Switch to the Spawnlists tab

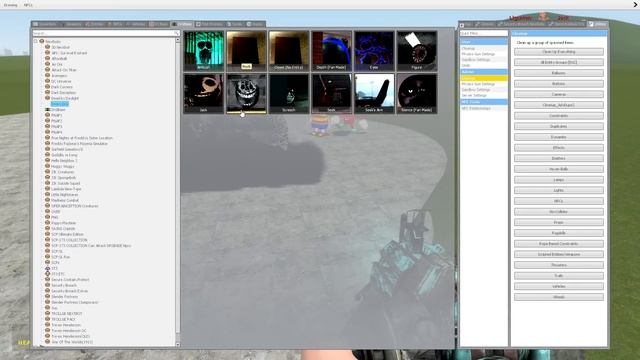tap(45, 24)
